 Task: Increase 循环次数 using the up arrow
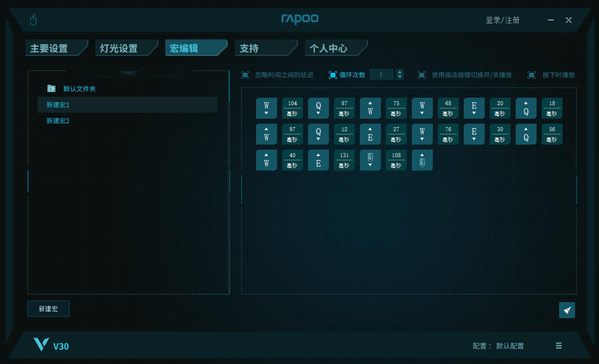point(399,71)
